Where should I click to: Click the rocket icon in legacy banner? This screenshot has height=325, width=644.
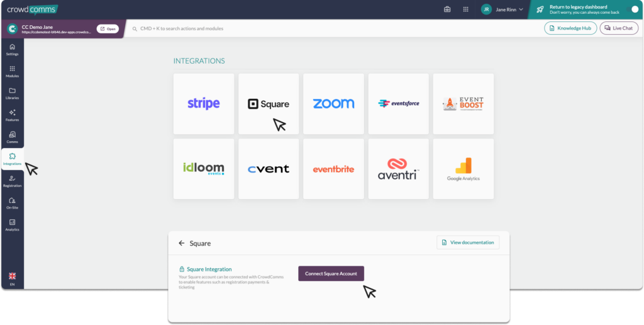click(x=540, y=9)
